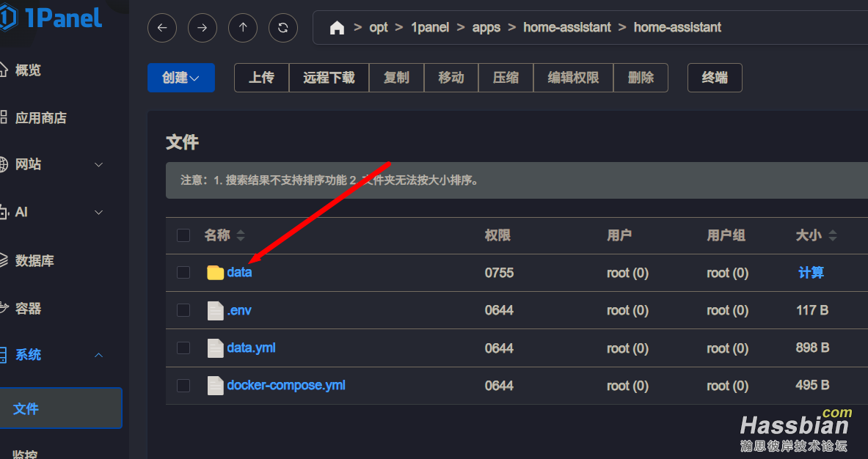868x459 pixels.
Task: Open the 终端 terminal button
Action: click(x=715, y=78)
